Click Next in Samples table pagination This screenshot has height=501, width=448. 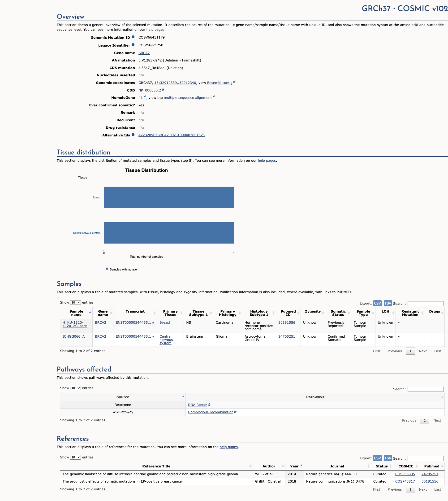[423, 351]
